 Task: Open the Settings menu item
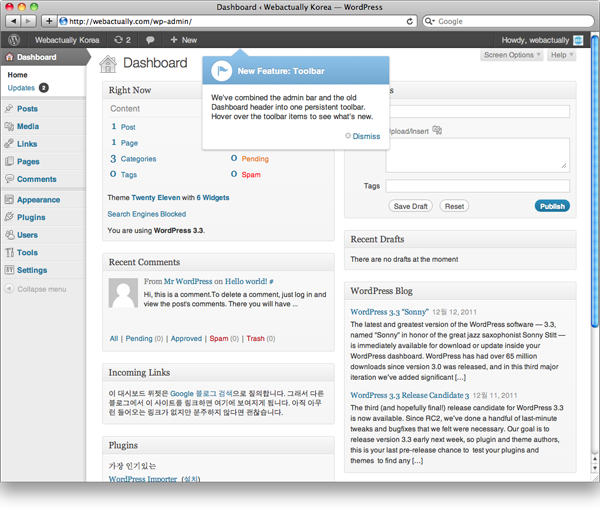32,270
